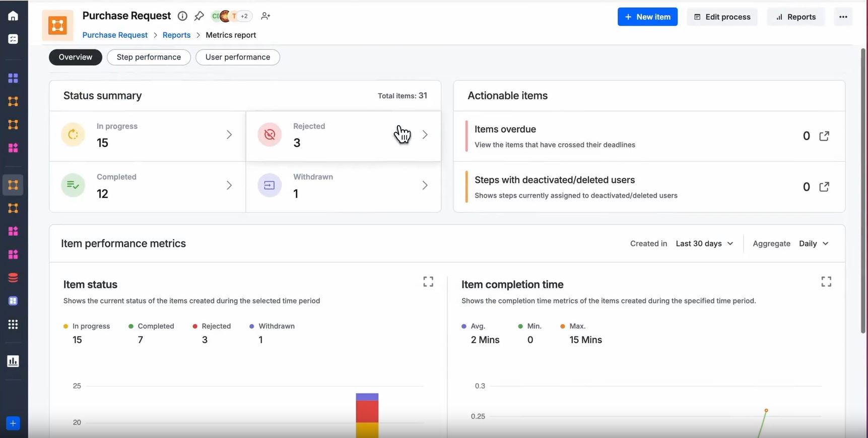Click the Home icon in the sidebar
The image size is (868, 438).
pos(13,16)
